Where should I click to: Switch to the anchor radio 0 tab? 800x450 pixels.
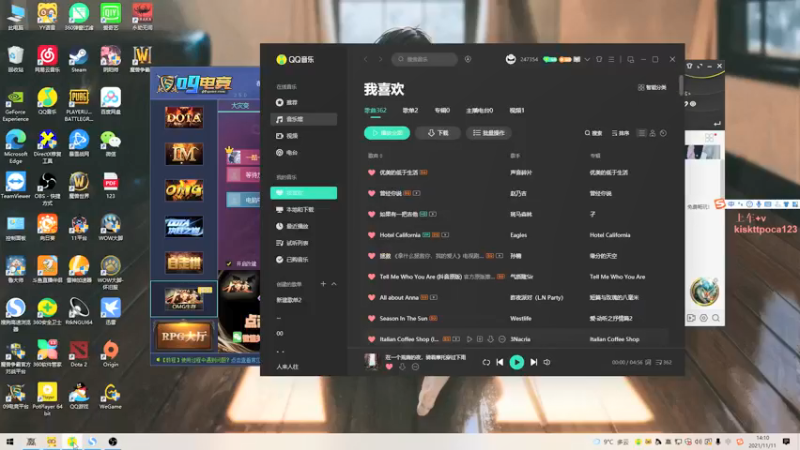click(x=480, y=110)
